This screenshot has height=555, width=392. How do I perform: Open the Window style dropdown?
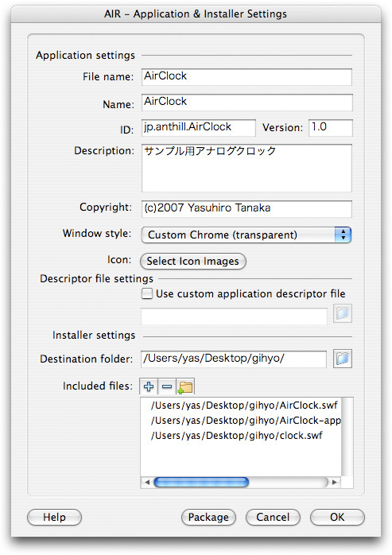[x=246, y=235]
